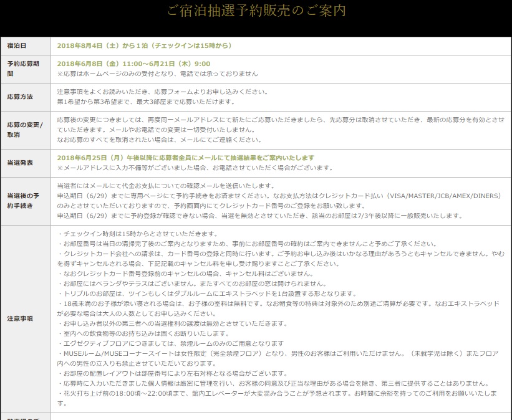512x420 pixels.
Task: Click bullet チェックイン時刻は15時からとさせていただきます
Action: pos(138,234)
